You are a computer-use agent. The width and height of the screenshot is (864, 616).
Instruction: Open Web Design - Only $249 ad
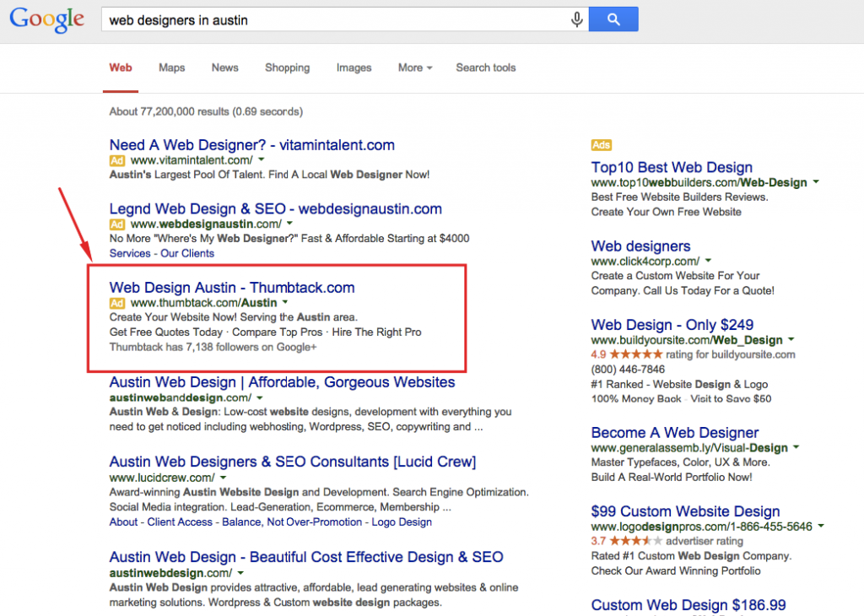pos(672,325)
